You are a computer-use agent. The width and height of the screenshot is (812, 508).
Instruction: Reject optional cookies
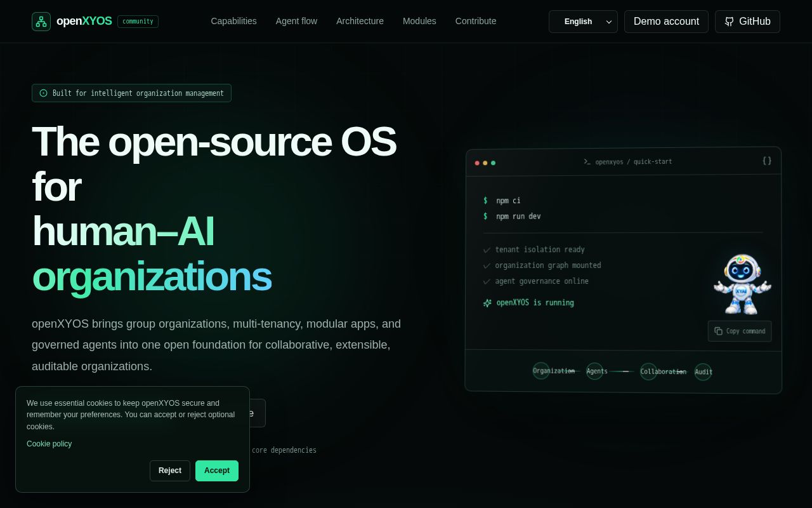coord(170,471)
